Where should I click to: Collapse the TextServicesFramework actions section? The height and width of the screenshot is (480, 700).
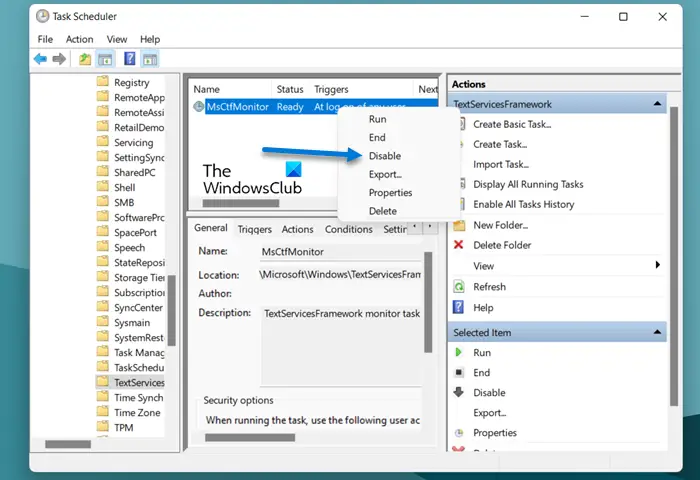[657, 104]
